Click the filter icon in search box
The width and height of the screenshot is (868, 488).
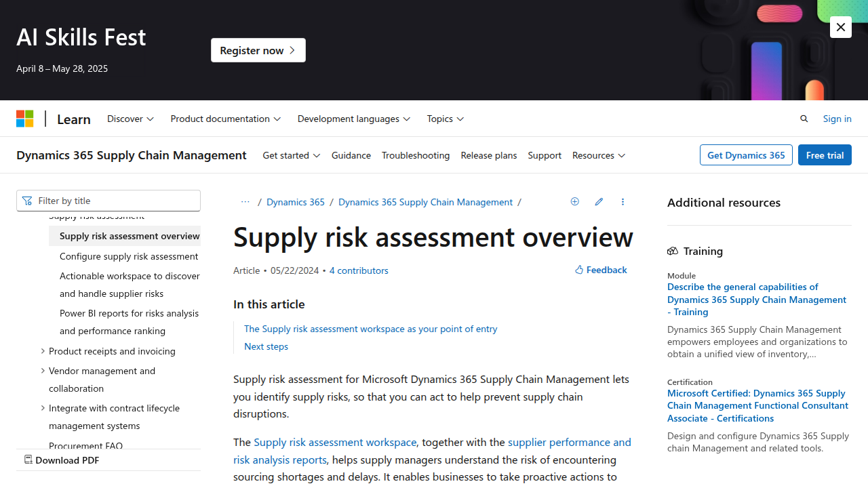(x=27, y=201)
